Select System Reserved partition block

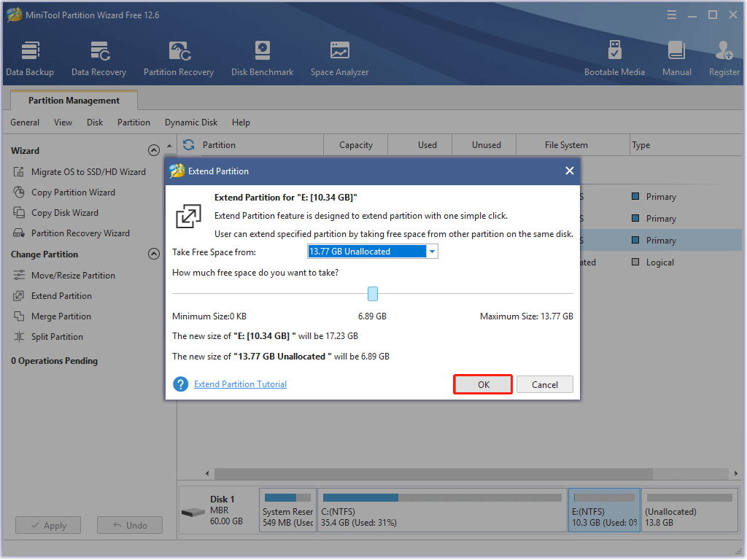pyautogui.click(x=287, y=510)
